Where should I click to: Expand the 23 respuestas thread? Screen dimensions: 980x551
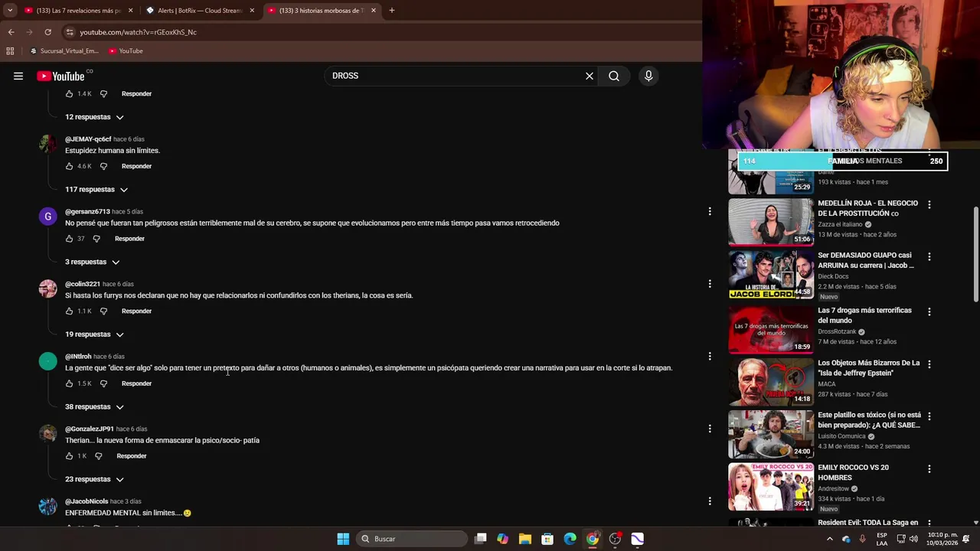pos(94,479)
